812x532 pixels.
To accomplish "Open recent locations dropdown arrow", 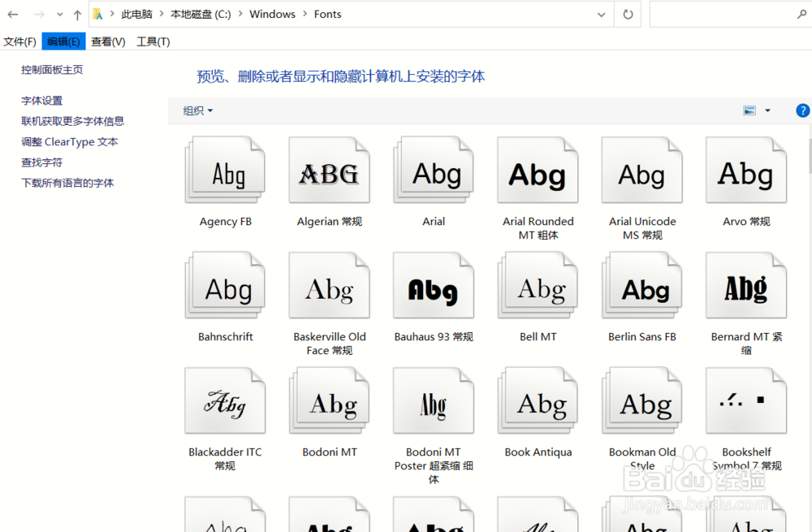I will 59,15.
